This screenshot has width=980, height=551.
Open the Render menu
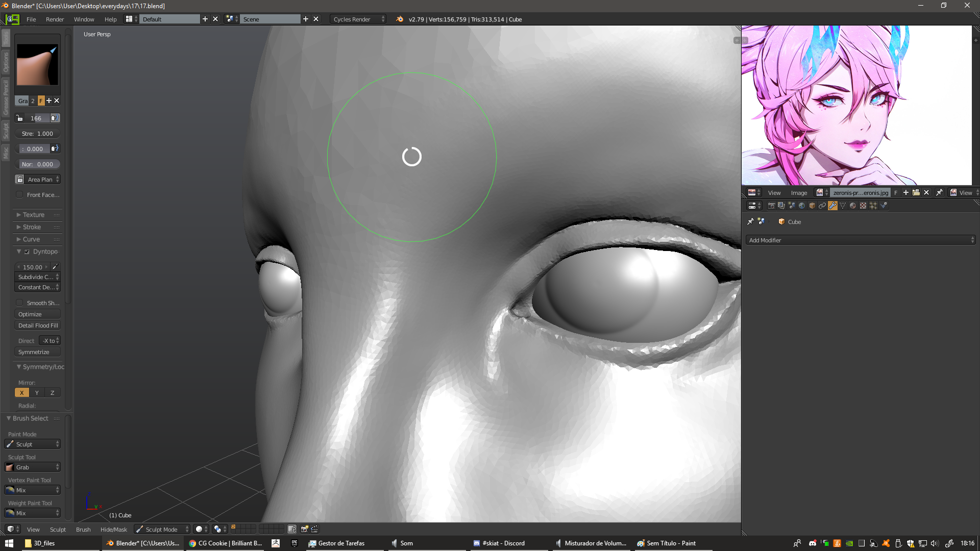click(55, 19)
